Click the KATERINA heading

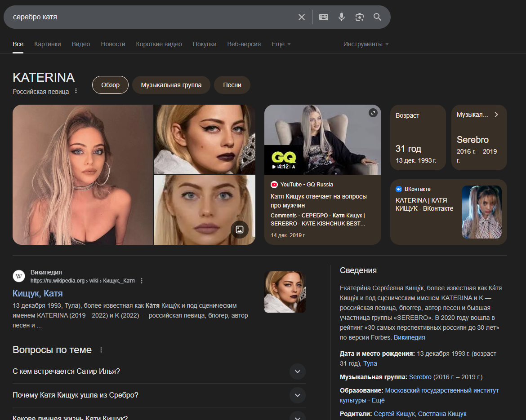44,77
